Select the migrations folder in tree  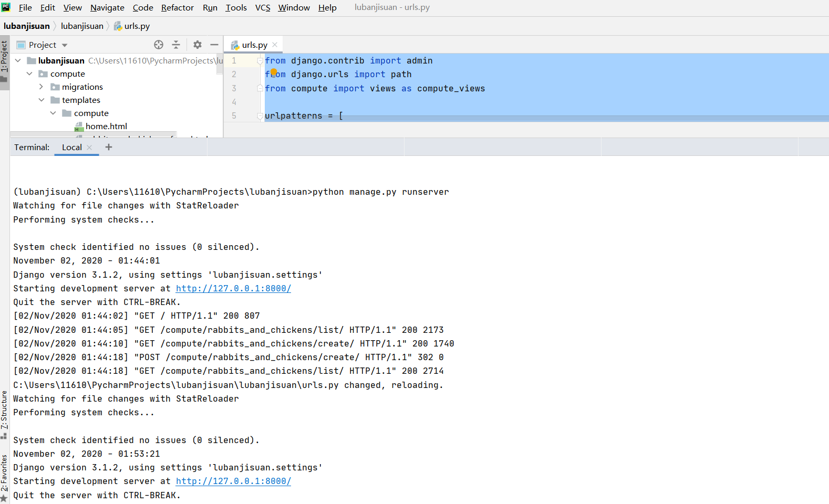coord(82,87)
